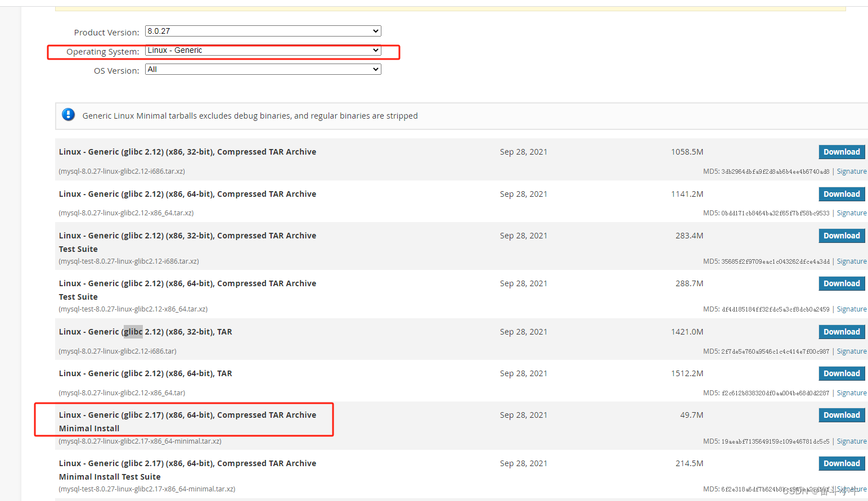Open Signature link for x86_64.tar.xz file

[x=852, y=213]
